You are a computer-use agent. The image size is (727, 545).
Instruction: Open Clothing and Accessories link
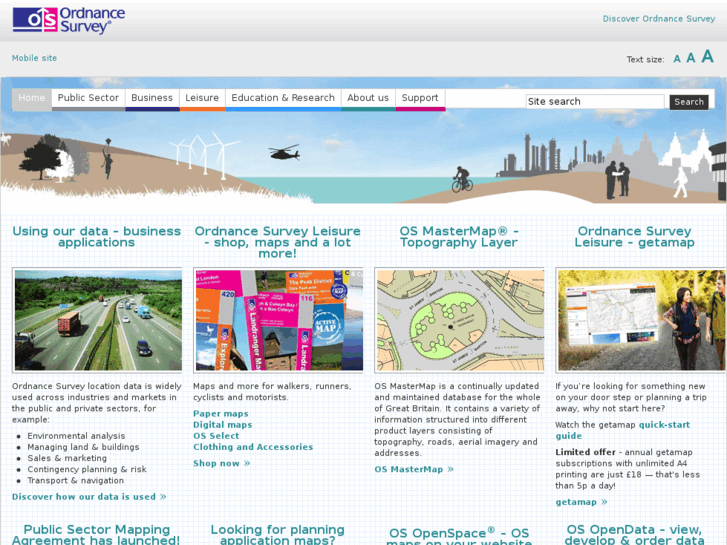coord(253,447)
